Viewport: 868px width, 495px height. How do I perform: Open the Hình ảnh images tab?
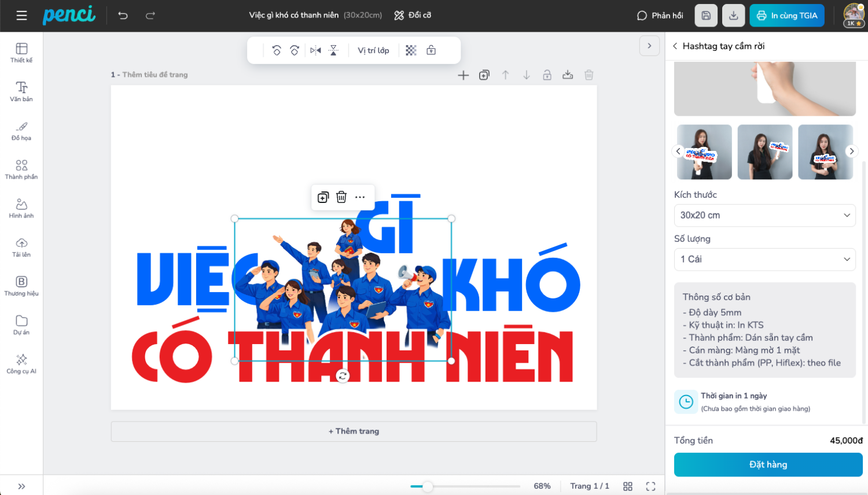coord(21,208)
